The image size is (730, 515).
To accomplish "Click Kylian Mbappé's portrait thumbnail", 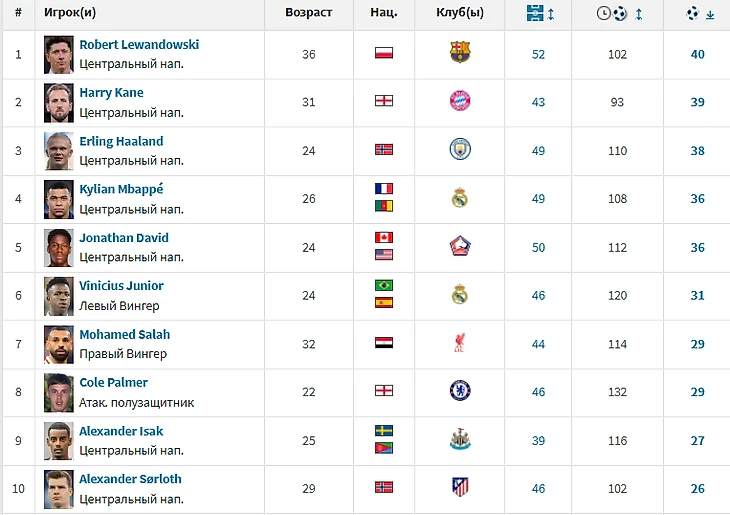I will 59,199.
